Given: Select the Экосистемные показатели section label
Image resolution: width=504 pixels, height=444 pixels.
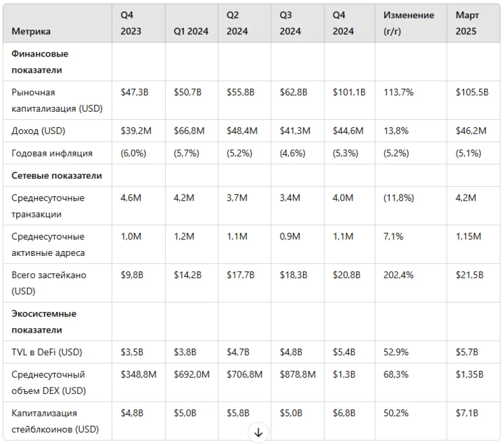Looking at the screenshot, I should [44, 321].
